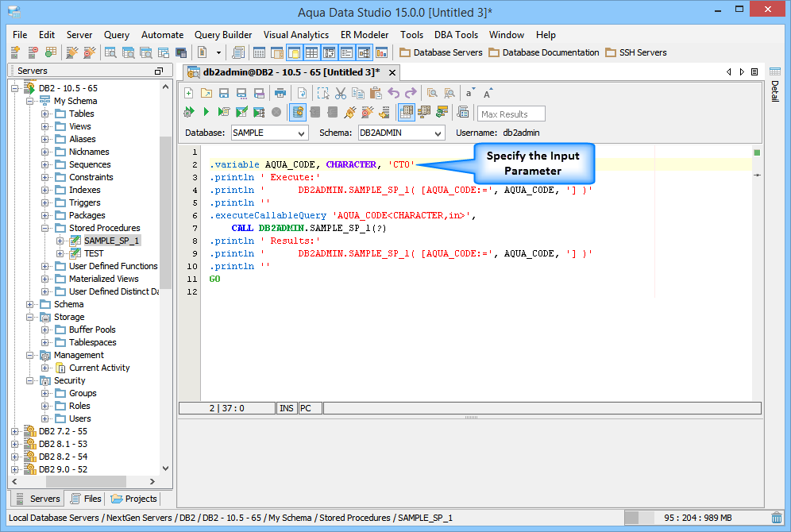791x532 pixels.
Task: Click the New script icon
Action: [189, 93]
